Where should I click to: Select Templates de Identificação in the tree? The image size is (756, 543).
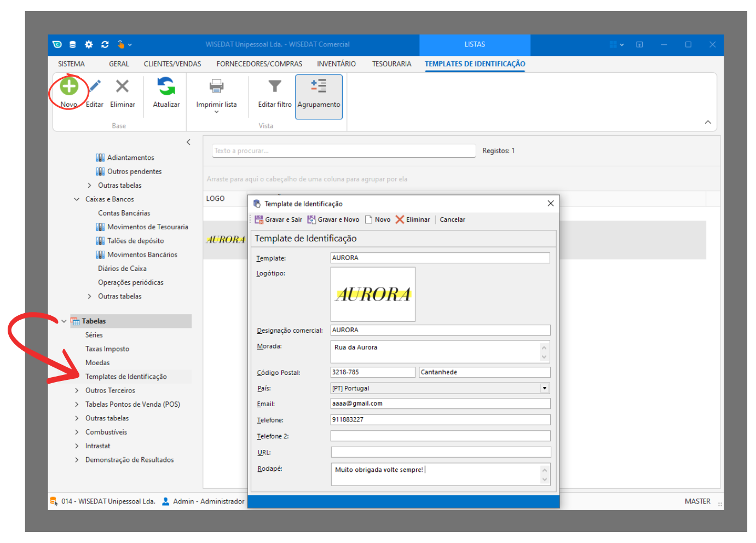[126, 377]
